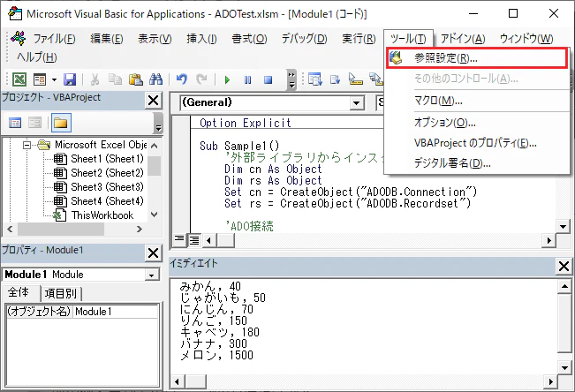This screenshot has width=575, height=392.
Task: Click the Reset stop square icon
Action: tap(268, 79)
